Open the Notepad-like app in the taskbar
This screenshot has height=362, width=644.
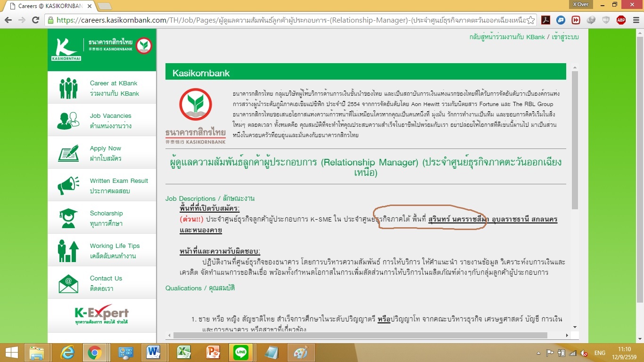[x=272, y=352]
